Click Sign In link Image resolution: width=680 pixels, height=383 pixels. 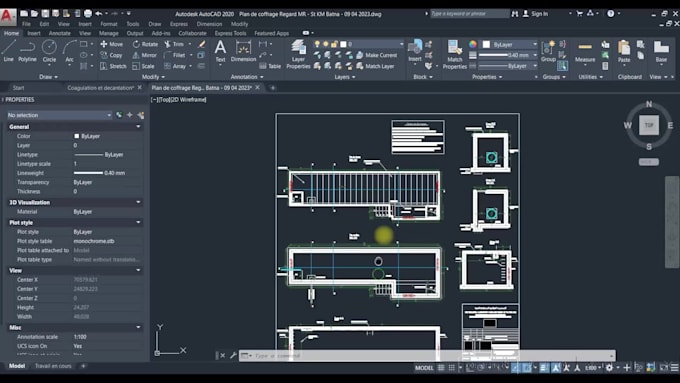tap(535, 14)
